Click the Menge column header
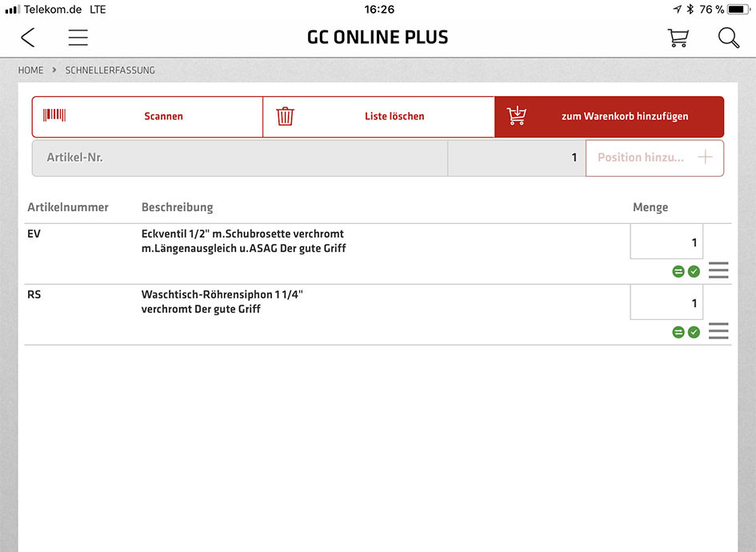This screenshot has height=552, width=756. tap(650, 207)
